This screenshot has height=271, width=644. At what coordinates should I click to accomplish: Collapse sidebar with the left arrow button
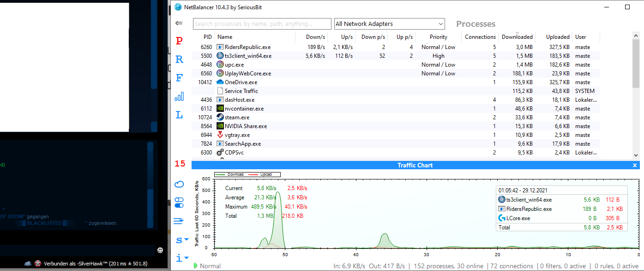point(179,24)
